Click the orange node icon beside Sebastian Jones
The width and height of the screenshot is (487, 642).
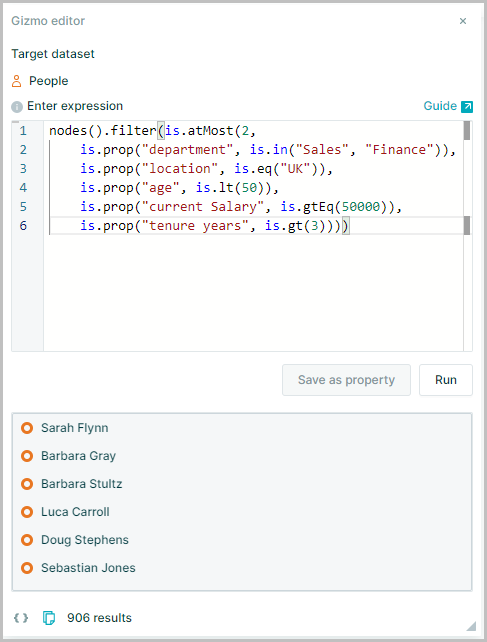(x=27, y=568)
